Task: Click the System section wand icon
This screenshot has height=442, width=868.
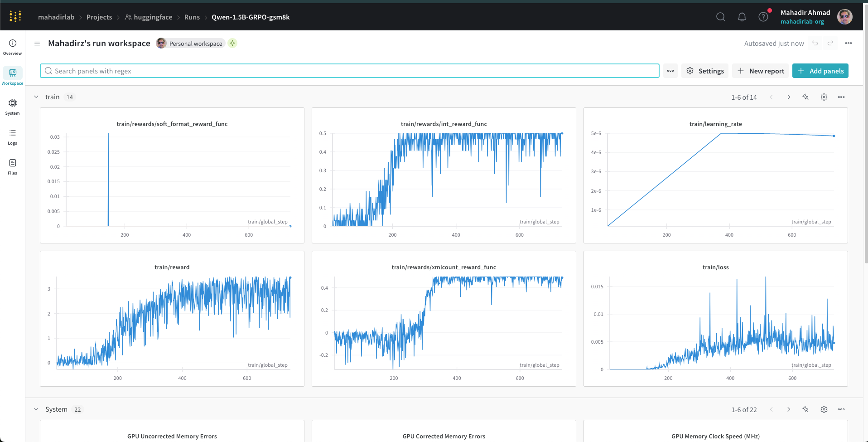Action: (x=805, y=409)
